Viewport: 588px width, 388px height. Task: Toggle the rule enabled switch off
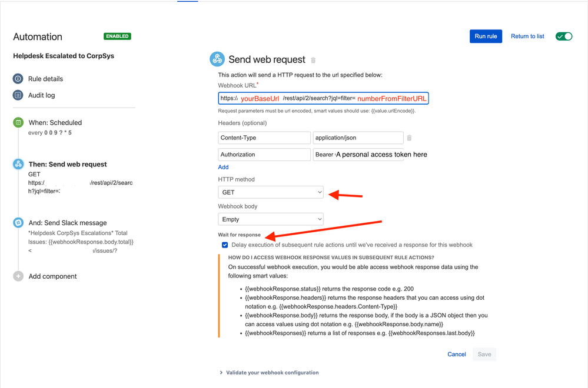[564, 36]
